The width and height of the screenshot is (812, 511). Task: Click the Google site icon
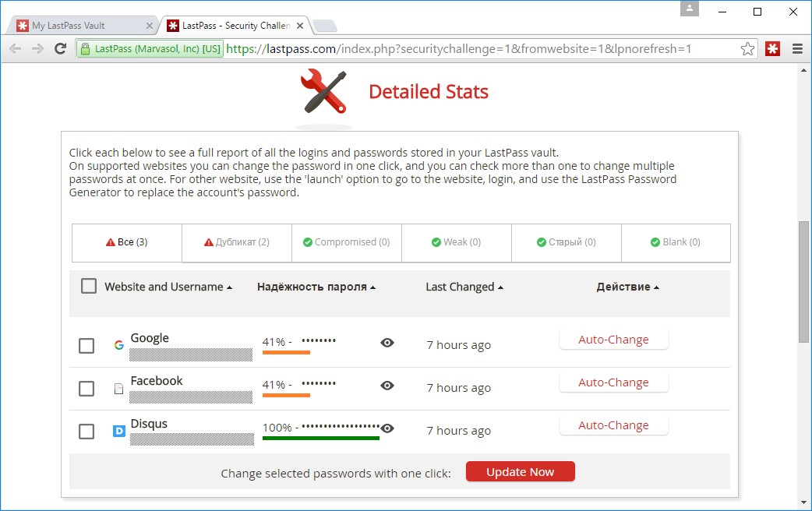[x=118, y=344]
